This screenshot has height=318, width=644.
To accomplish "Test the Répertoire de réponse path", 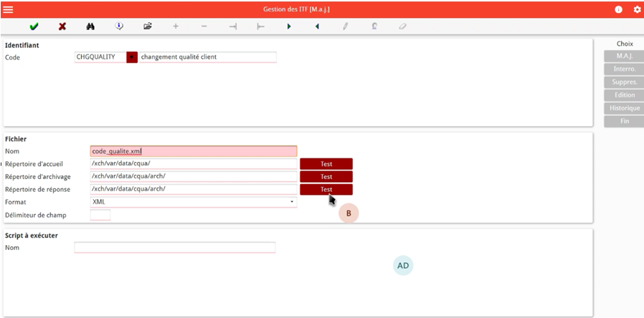I will click(x=326, y=190).
